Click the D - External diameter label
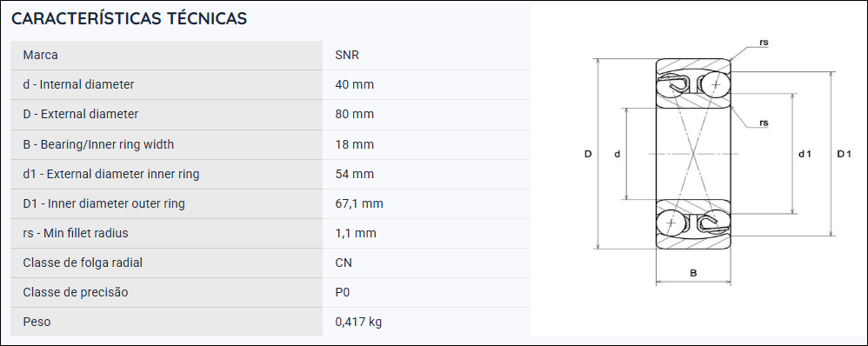Image resolution: width=868 pixels, height=346 pixels. (80, 115)
